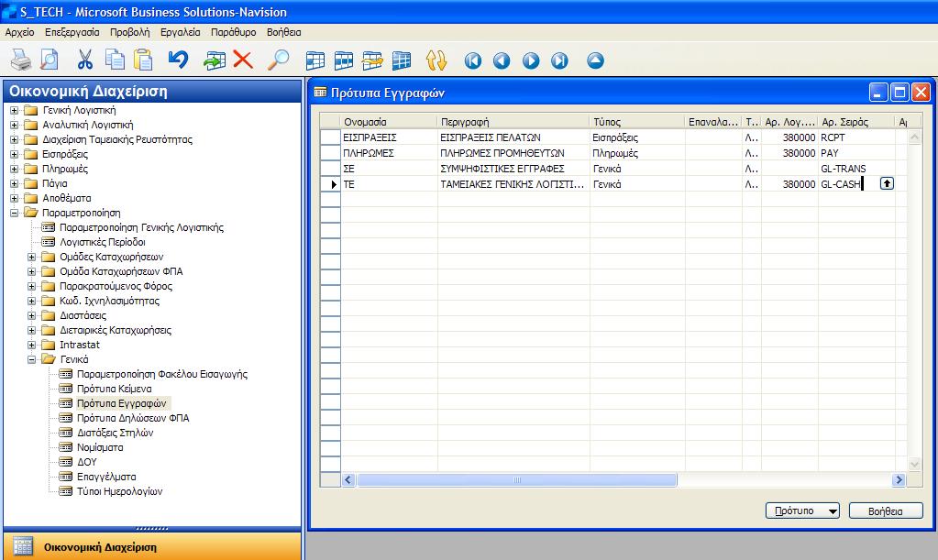
Task: Click the Find magnifier icon
Action: coord(278,60)
